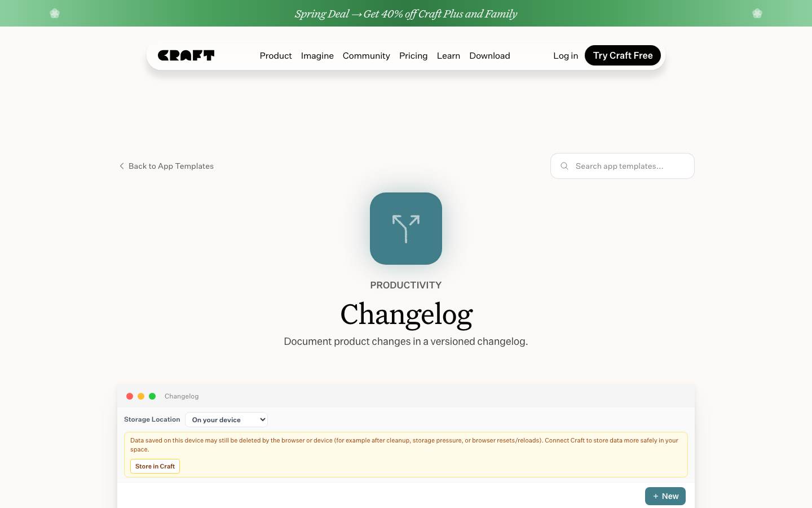Focus the Search app templates field
This screenshot has height=508, width=812.
tap(623, 166)
